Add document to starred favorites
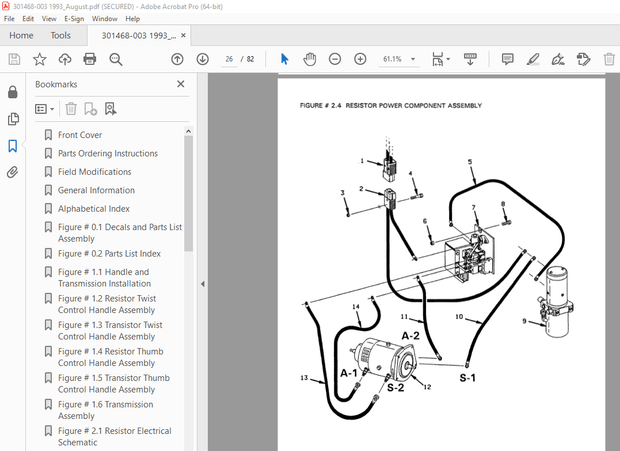 [40, 59]
